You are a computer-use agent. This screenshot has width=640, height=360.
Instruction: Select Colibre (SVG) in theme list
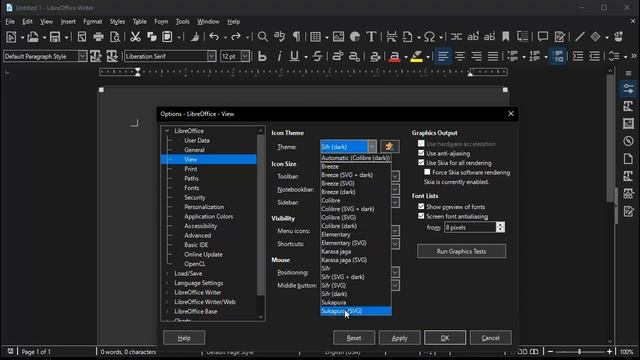356,218
